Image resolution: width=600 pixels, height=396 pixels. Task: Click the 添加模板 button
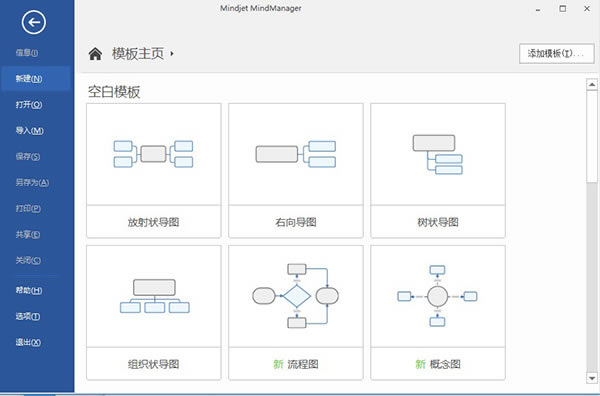tap(556, 54)
